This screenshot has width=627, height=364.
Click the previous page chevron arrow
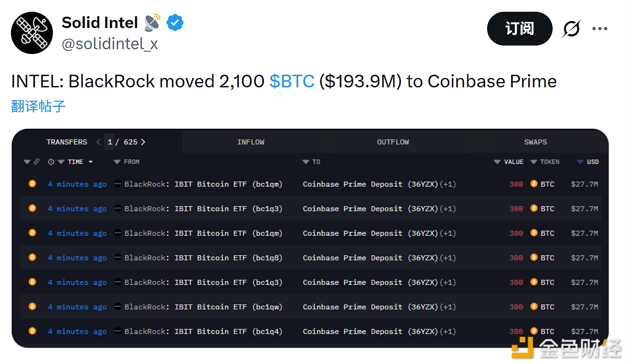98,142
